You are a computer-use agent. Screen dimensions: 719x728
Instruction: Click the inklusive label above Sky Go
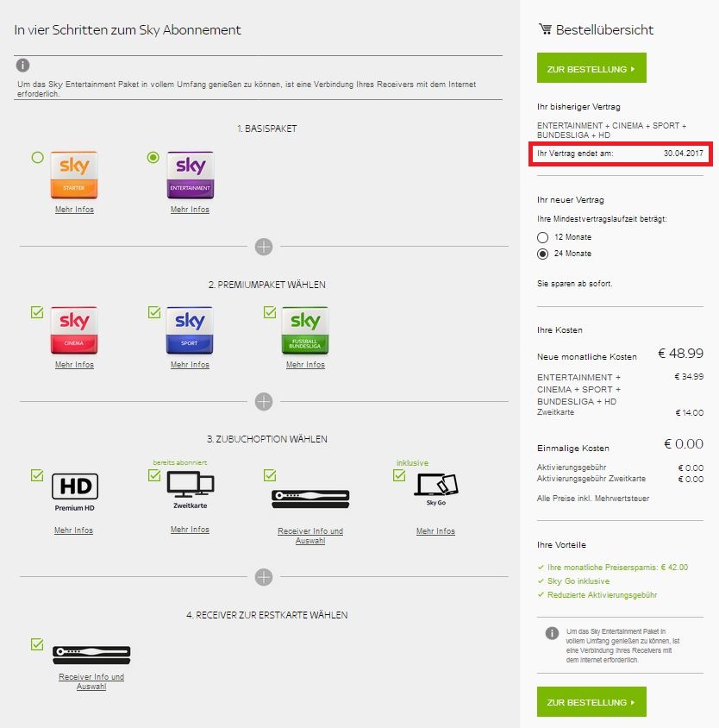(x=412, y=463)
